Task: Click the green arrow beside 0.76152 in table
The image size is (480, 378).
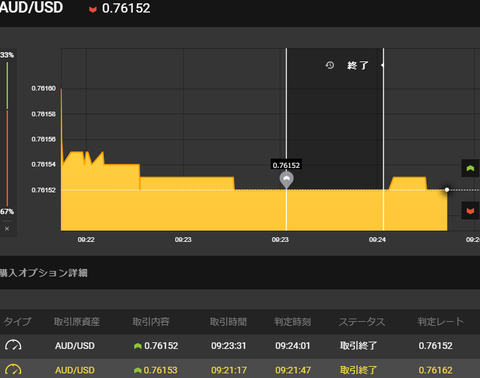Action: [x=138, y=346]
